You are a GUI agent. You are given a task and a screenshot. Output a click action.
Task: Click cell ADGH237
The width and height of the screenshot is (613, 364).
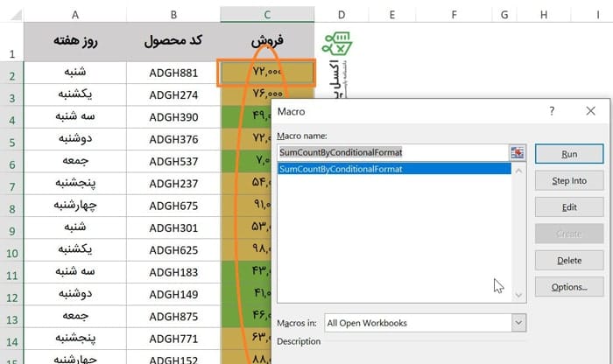click(x=173, y=184)
